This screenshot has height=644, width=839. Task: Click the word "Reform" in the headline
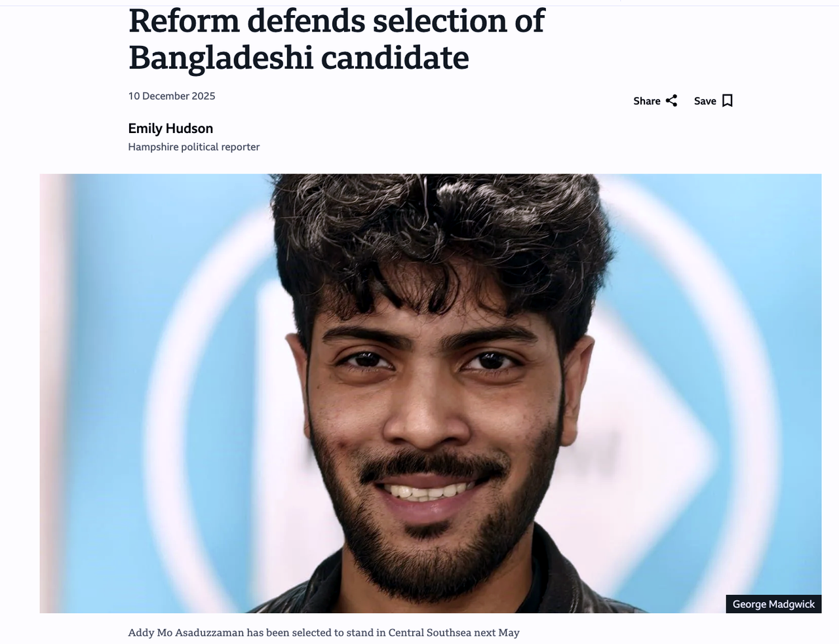point(184,21)
